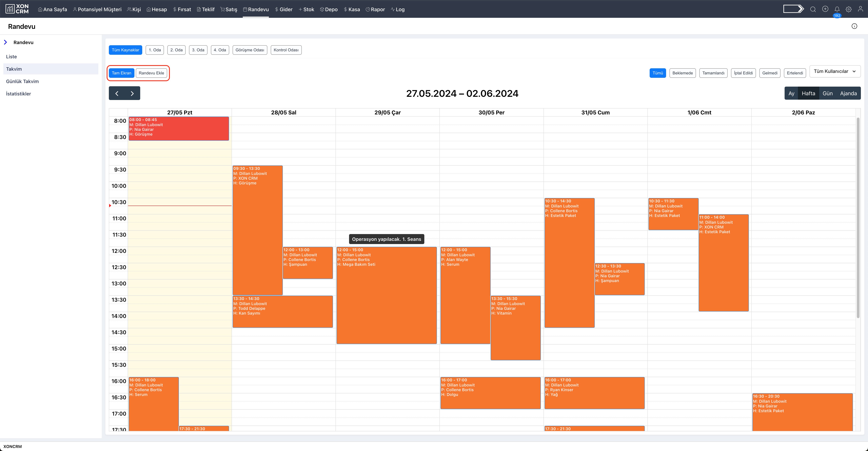Open red 08:00 - 08:45 Görüşme appointment
Viewport: 868px width, 451px height.
point(179,129)
